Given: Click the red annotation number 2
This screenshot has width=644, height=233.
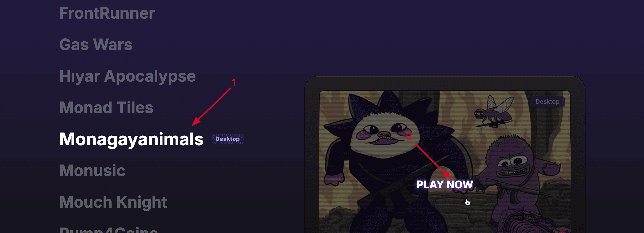Looking at the screenshot, I should pos(409,136).
